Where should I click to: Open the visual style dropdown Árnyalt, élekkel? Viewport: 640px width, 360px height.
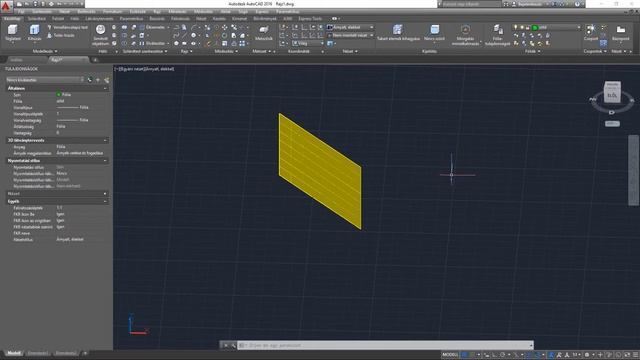pos(350,27)
